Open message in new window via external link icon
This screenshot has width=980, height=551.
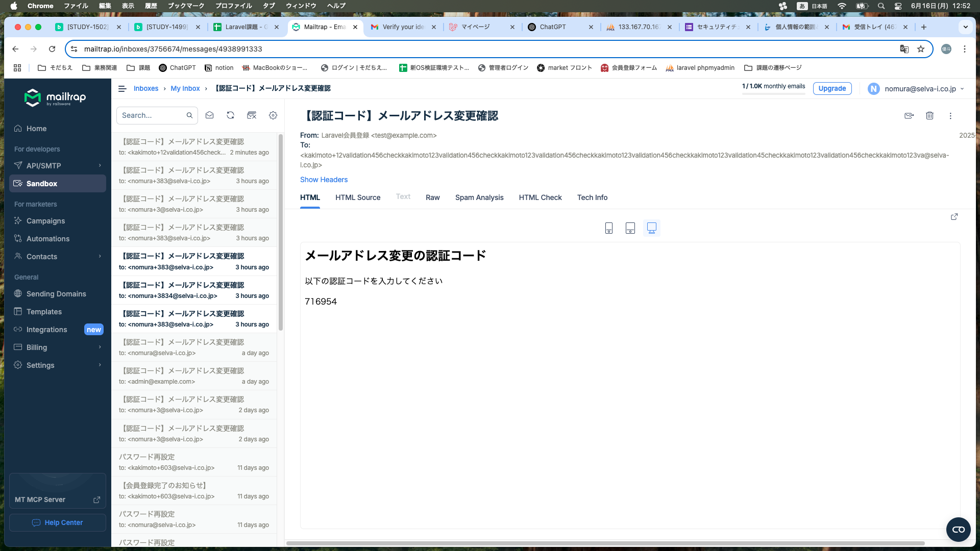point(954,217)
